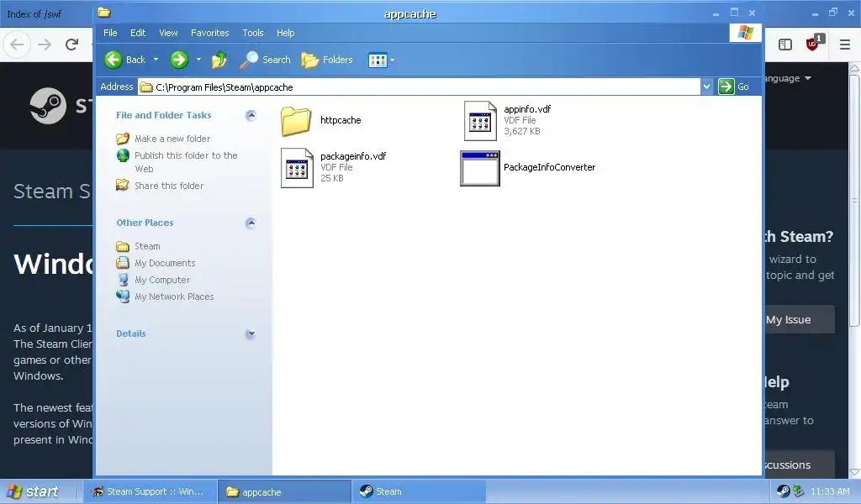Click the appcache taskbar button

(x=284, y=492)
